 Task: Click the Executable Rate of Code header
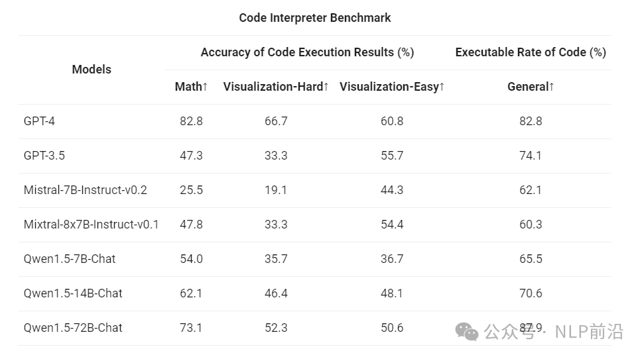[x=531, y=52]
